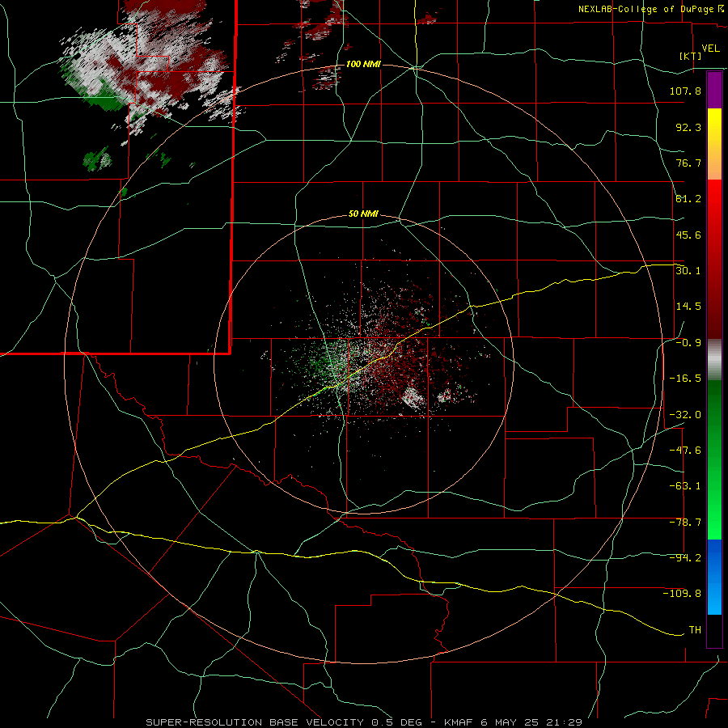This screenshot has height=728, width=728.
Task: Click the blue segment of velocity color bar
Action: [714, 577]
